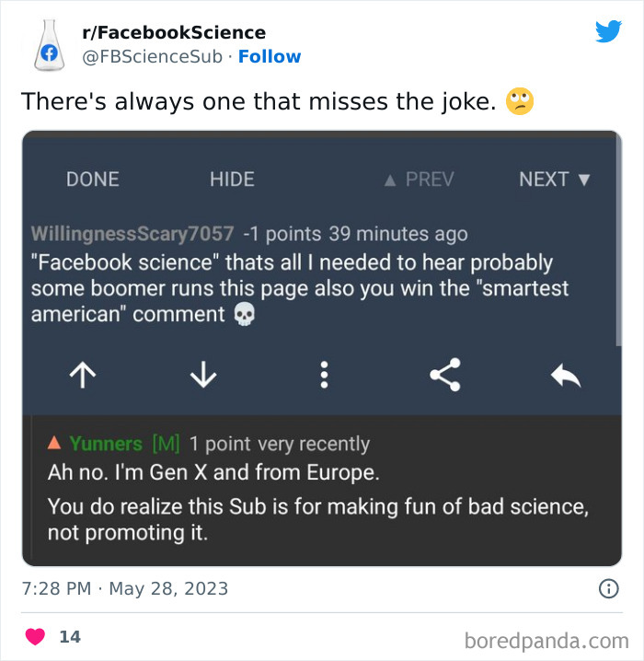Upvote WillingnessScary7057's comment
Screen dimensions: 644x661
coord(83,374)
